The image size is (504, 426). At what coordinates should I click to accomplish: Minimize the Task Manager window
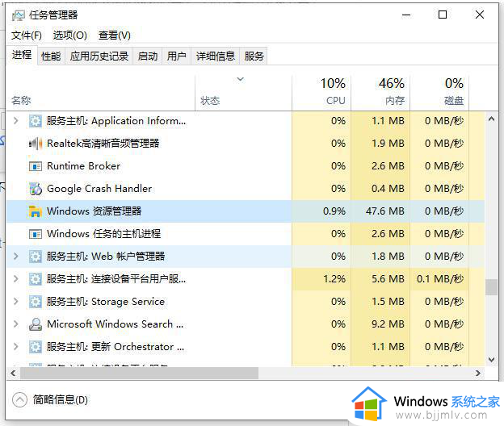point(406,15)
